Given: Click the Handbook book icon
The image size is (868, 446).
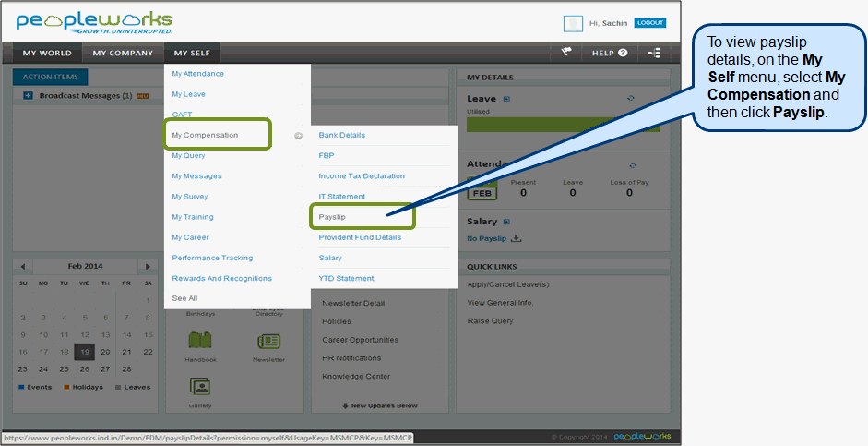Looking at the screenshot, I should click(200, 340).
